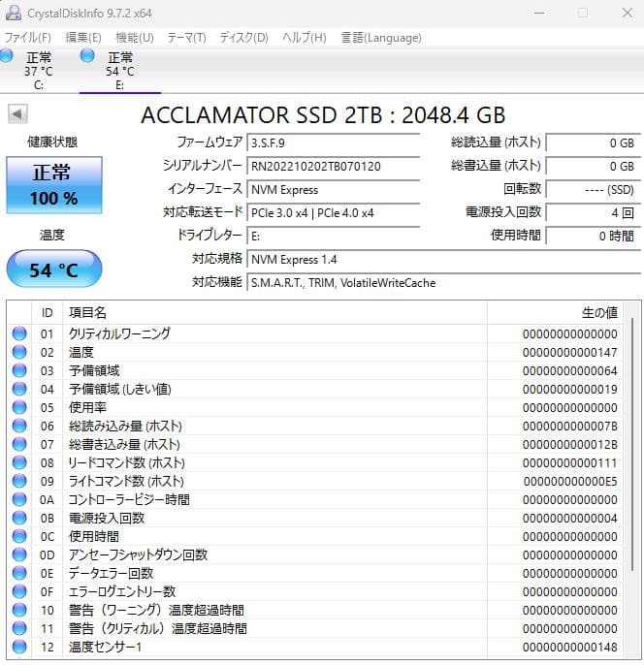Click the 54 °C temperature button

point(54,269)
